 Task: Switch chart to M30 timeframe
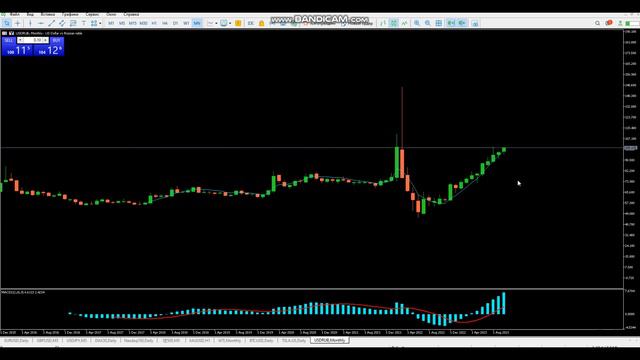(x=143, y=23)
